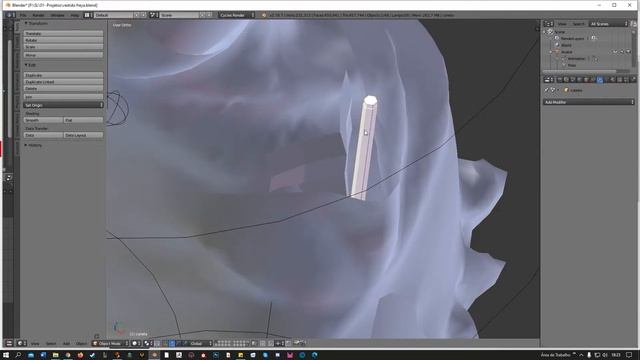Open Firefox from the taskbar

(x=80, y=355)
